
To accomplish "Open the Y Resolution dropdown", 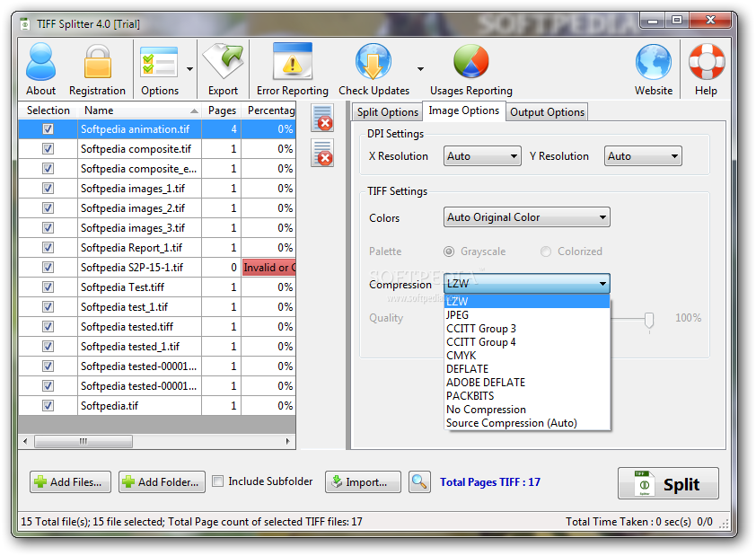I will (643, 156).
